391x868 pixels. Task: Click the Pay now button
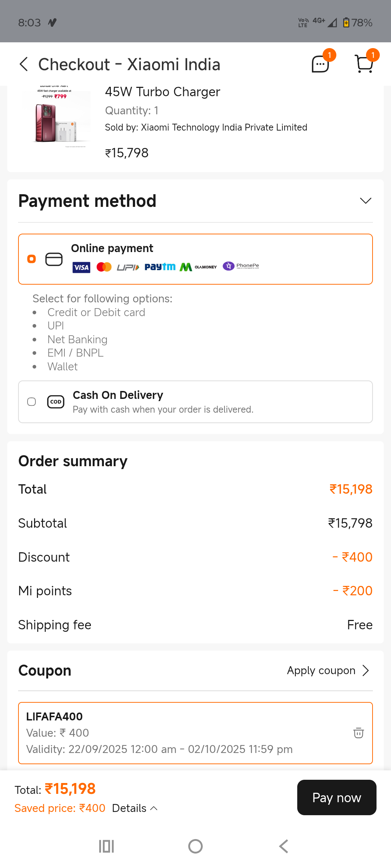[x=337, y=797]
